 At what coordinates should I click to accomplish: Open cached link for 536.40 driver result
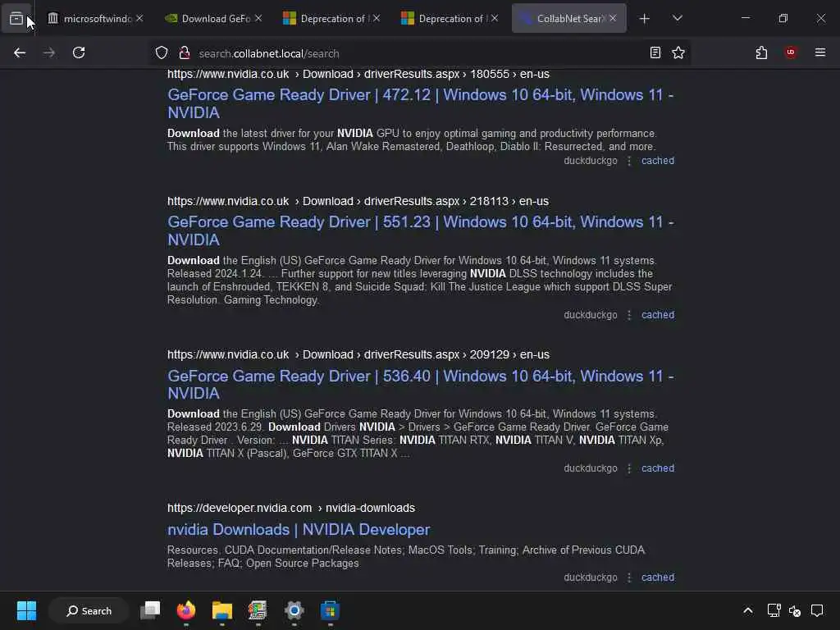tap(658, 468)
